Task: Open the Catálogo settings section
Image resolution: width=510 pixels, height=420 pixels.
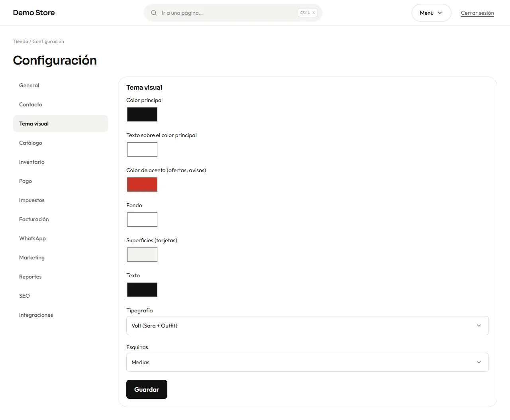Action: coord(61,143)
